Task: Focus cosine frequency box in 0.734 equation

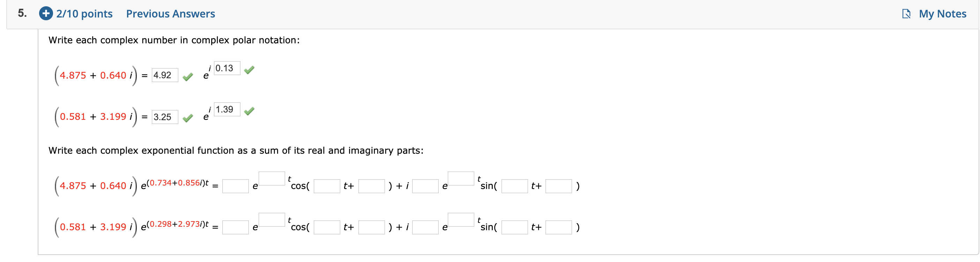Action: point(326,186)
